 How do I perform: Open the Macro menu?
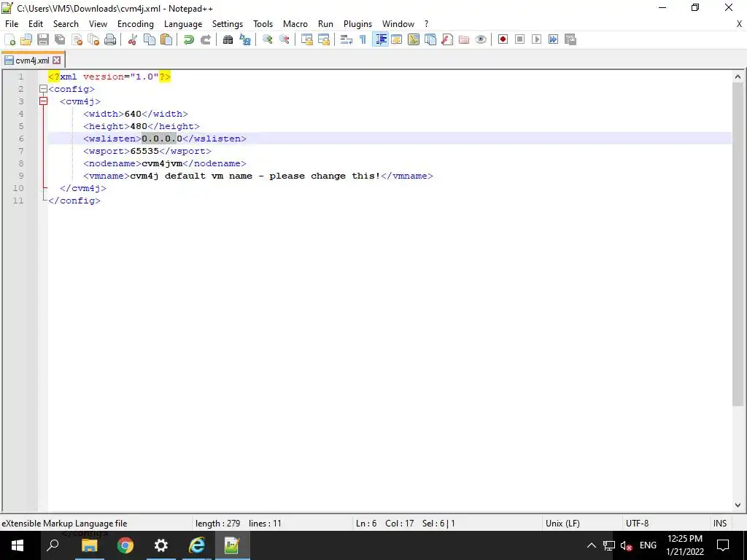(x=295, y=24)
